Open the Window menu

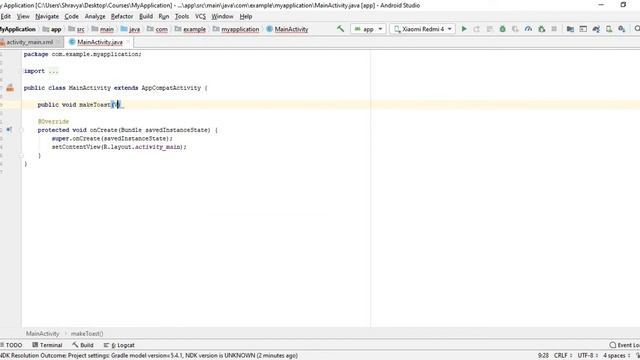222,16
